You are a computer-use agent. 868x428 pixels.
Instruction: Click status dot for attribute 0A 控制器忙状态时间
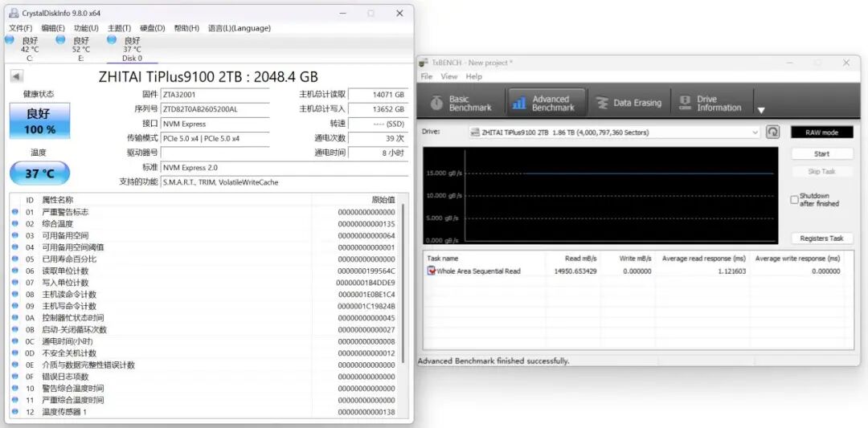pos(15,317)
